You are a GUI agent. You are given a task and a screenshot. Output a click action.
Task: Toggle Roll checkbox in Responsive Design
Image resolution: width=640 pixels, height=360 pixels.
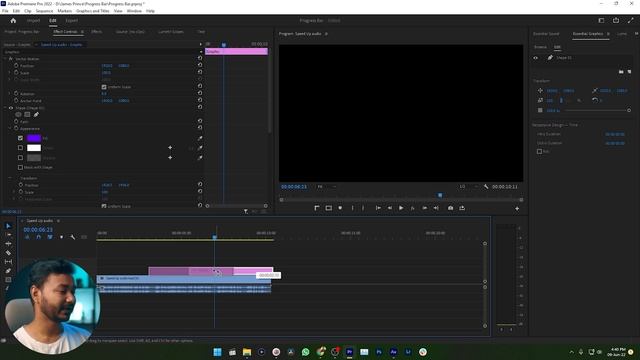[540, 151]
